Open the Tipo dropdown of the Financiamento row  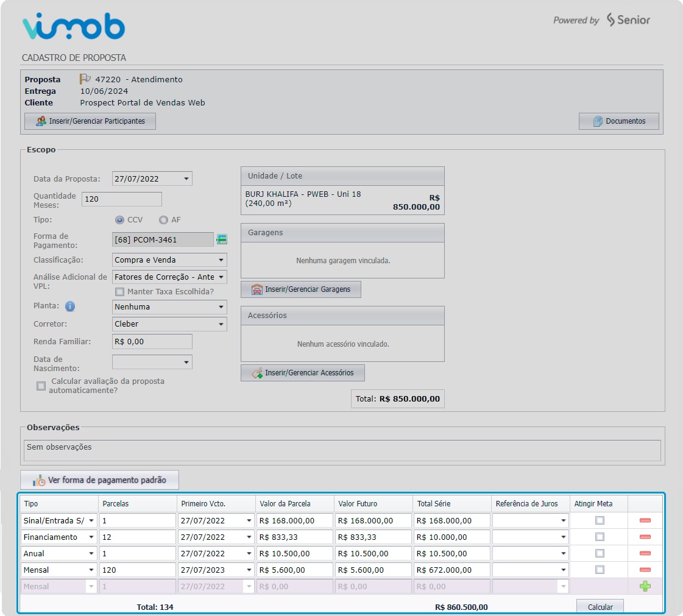click(91, 537)
